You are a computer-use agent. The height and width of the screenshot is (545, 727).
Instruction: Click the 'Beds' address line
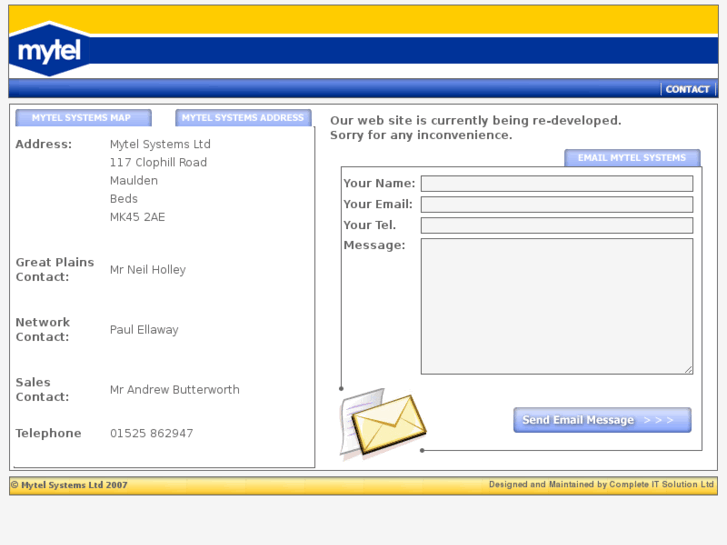coord(123,199)
